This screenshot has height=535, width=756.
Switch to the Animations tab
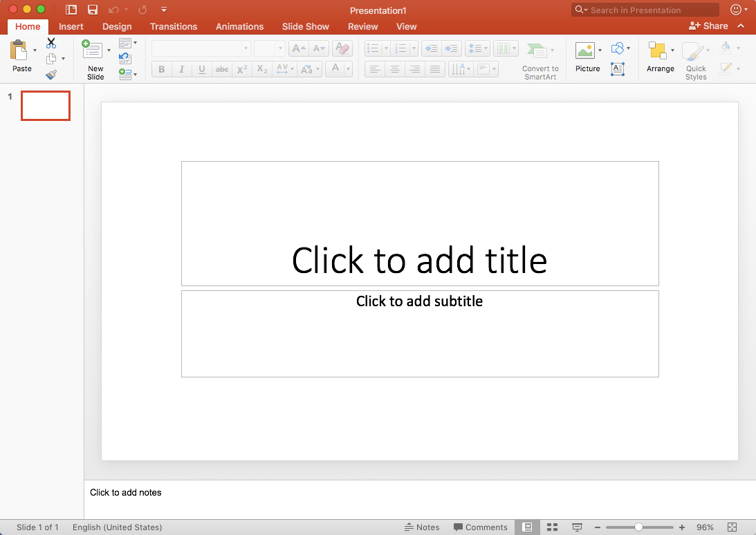point(239,26)
